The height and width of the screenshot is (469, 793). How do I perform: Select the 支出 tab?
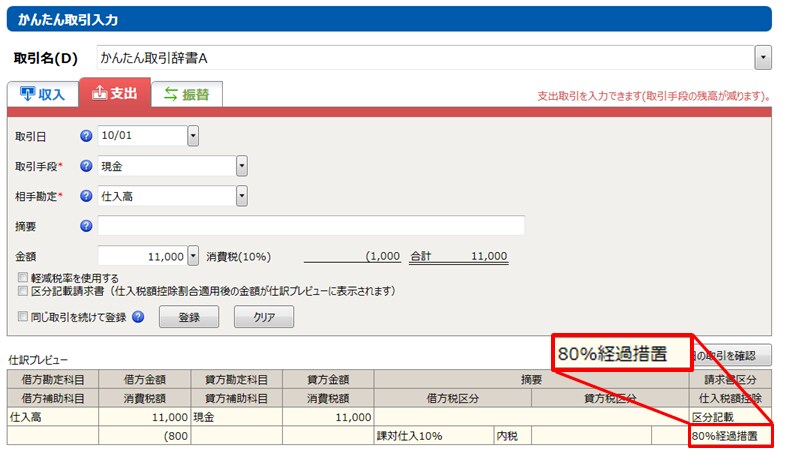(x=114, y=93)
